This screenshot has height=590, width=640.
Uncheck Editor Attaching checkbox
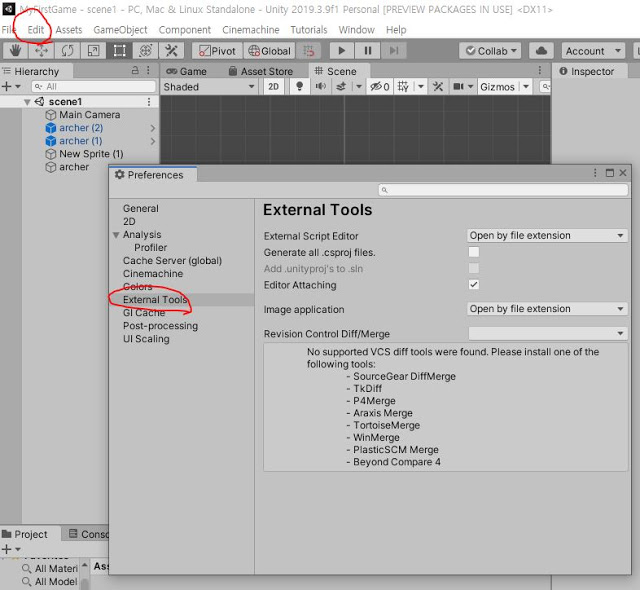pos(473,284)
